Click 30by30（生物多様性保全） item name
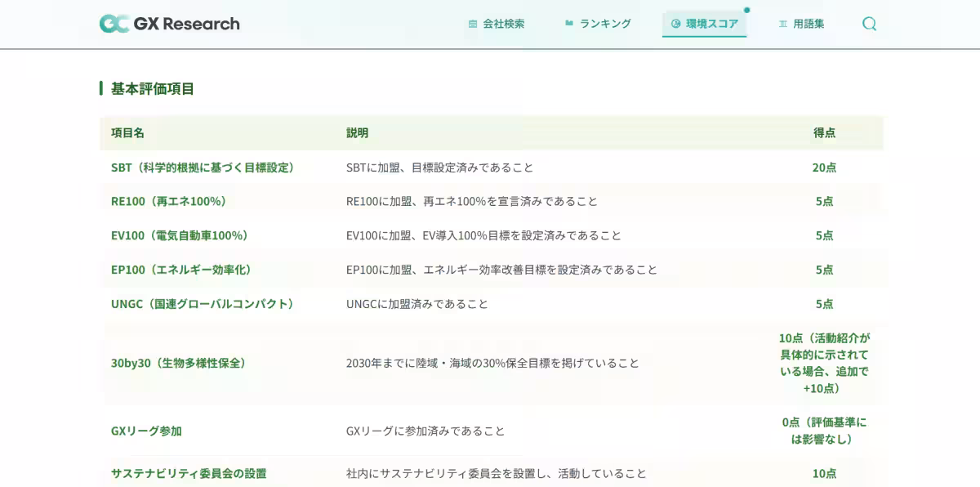This screenshot has height=487, width=980. 178,363
